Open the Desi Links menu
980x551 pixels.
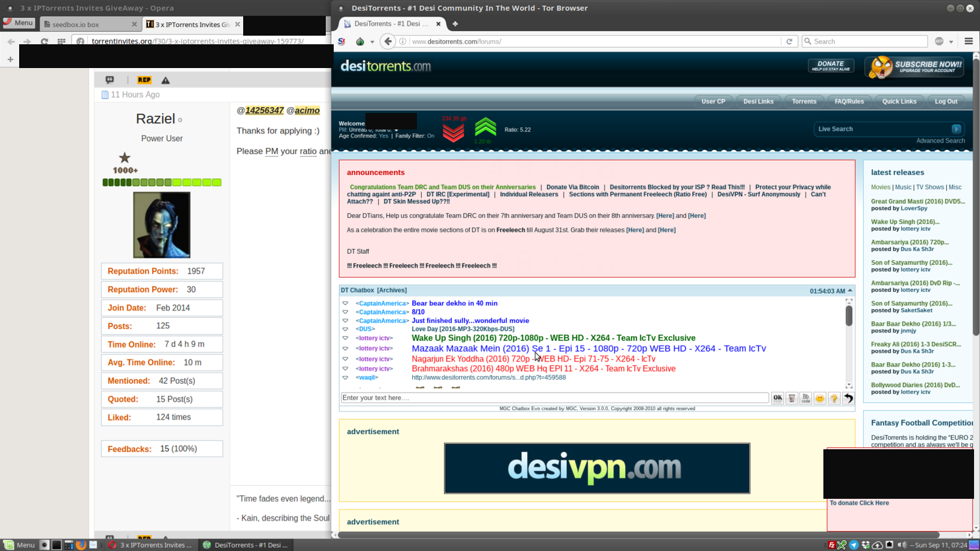[x=758, y=101]
